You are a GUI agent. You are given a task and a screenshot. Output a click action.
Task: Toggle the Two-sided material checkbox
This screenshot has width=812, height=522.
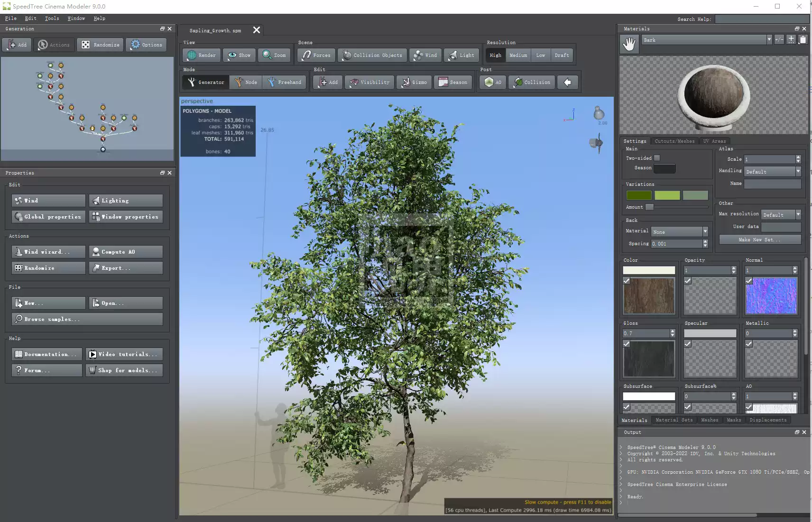click(657, 158)
